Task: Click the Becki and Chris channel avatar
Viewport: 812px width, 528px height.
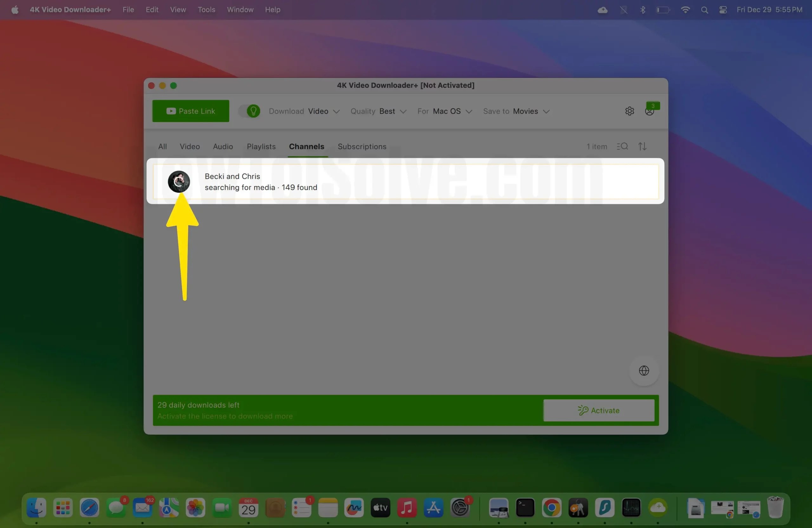Action: tap(179, 181)
